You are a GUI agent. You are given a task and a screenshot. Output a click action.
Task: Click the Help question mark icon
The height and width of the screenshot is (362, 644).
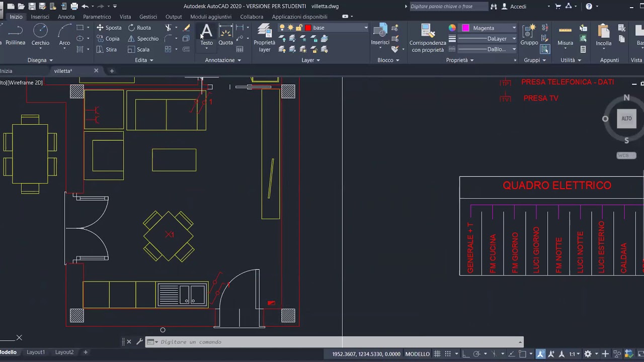pyautogui.click(x=589, y=6)
